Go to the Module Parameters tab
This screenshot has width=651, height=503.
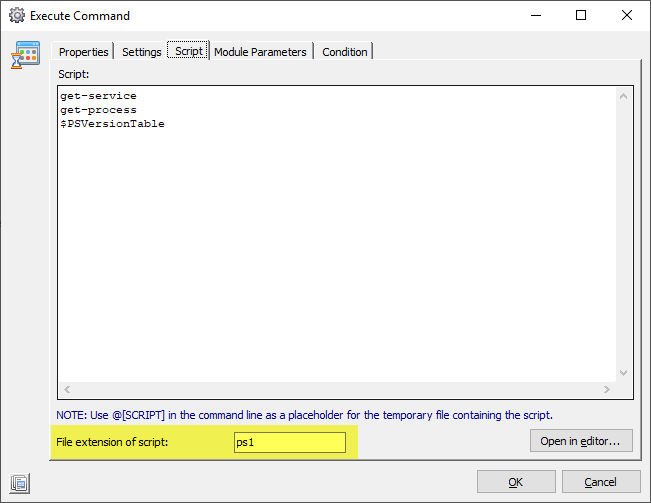click(x=260, y=52)
